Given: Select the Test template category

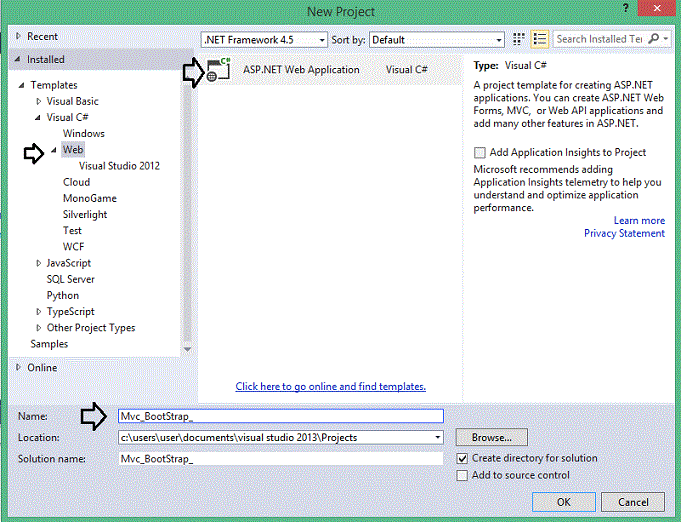Looking at the screenshot, I should coord(72,231).
